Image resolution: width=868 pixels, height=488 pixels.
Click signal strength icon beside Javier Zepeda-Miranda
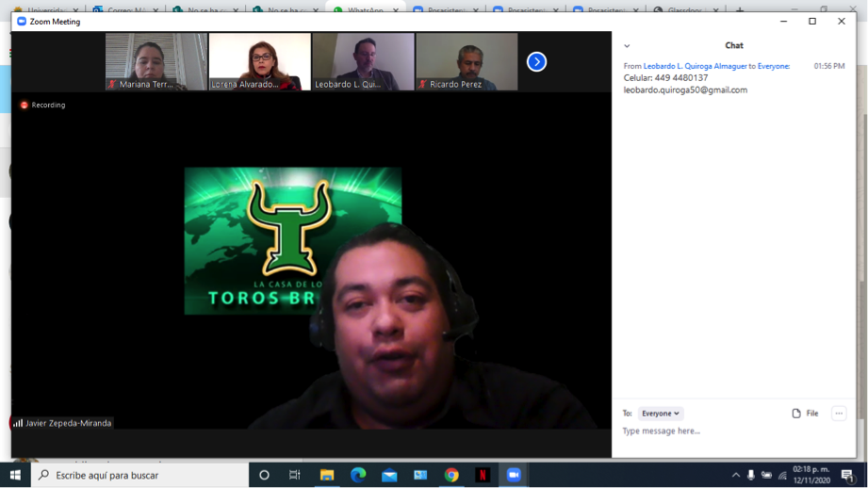tap(18, 423)
